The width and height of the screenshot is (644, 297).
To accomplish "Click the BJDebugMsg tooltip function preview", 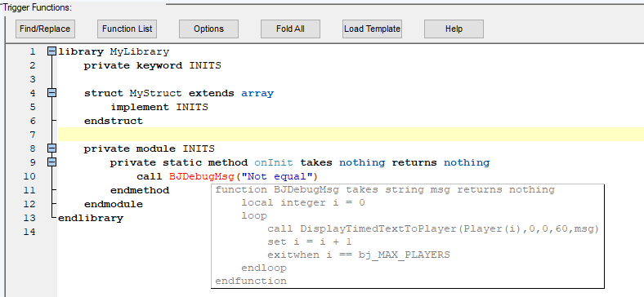I will [408, 236].
